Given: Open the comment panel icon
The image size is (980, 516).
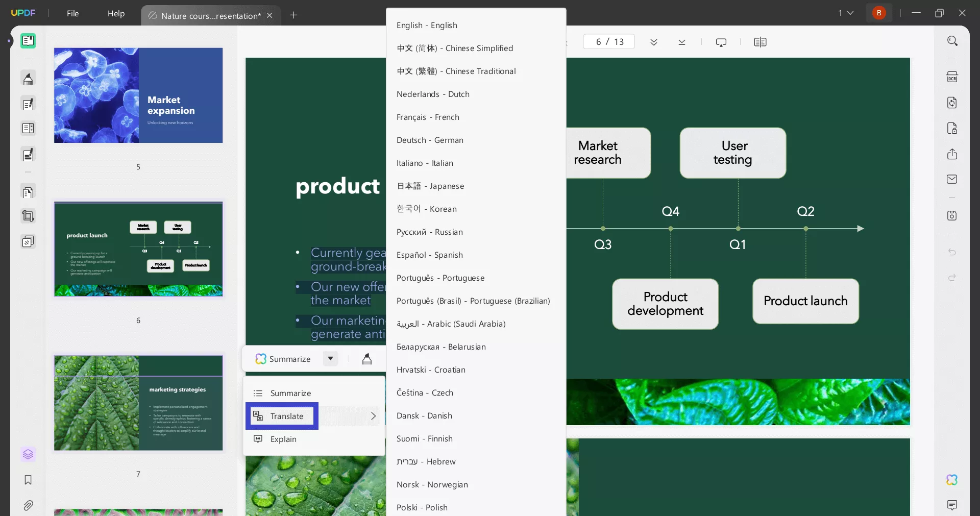Looking at the screenshot, I should tap(952, 505).
